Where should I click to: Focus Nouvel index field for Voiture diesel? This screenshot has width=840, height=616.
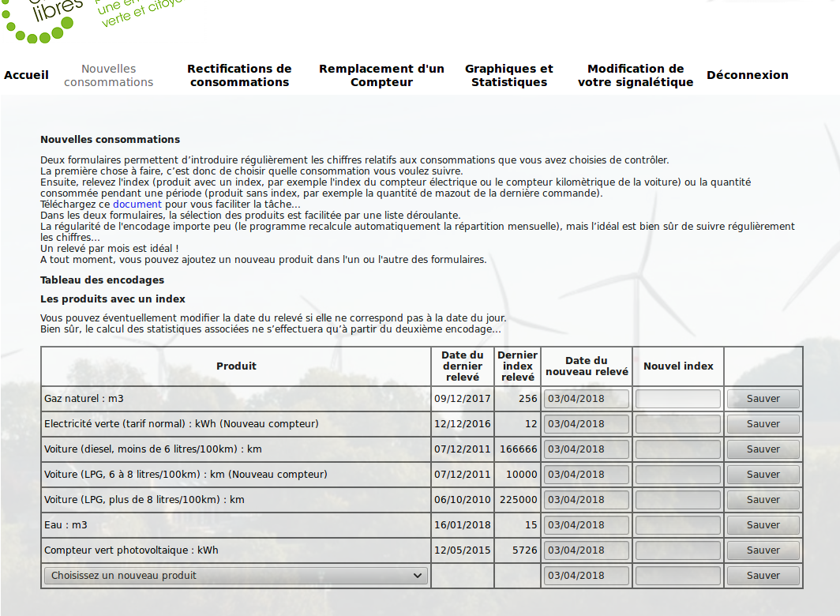677,449
